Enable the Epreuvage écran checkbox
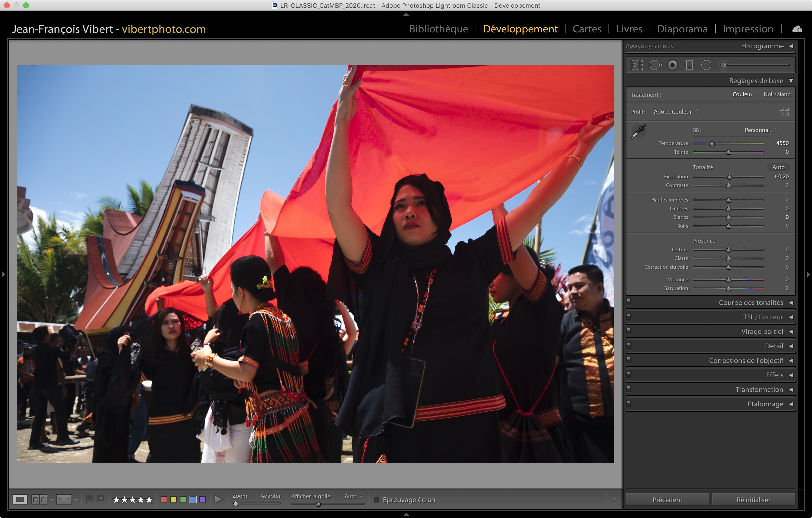The image size is (812, 518). (x=377, y=499)
